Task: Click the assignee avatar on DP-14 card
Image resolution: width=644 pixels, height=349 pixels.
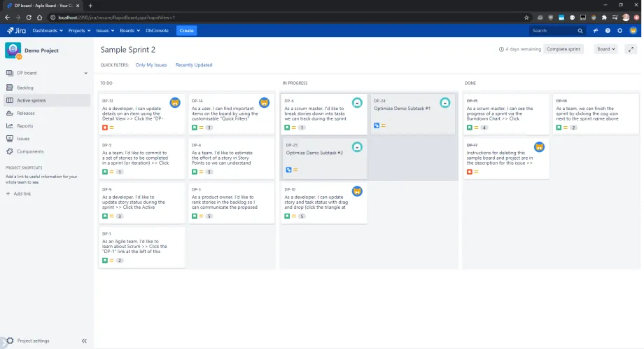Action: click(264, 102)
